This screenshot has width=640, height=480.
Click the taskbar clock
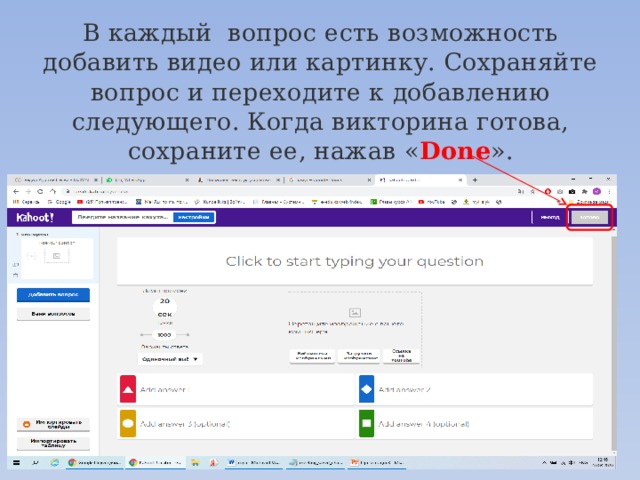602,462
